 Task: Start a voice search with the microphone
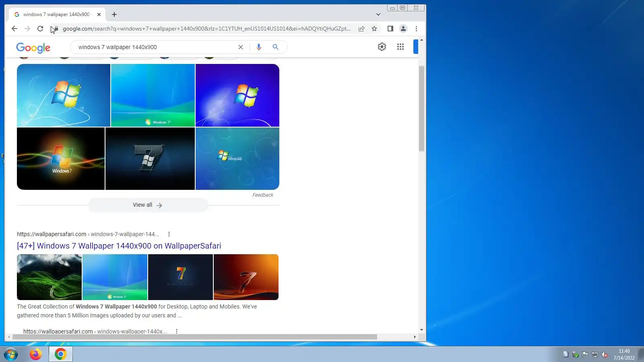[x=259, y=47]
